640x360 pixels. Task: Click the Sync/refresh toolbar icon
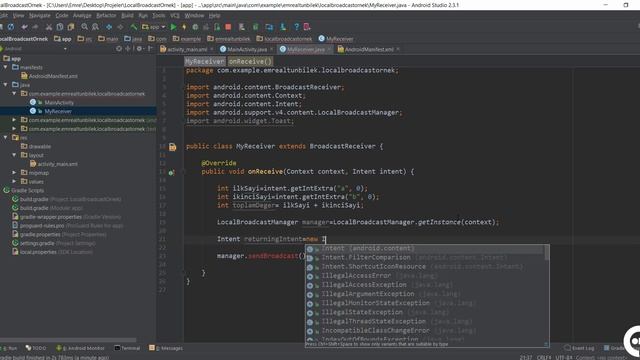click(x=11, y=27)
